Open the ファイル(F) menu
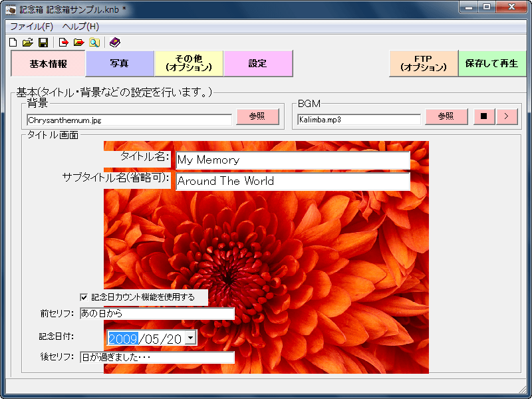The width and height of the screenshot is (532, 399). point(31,27)
